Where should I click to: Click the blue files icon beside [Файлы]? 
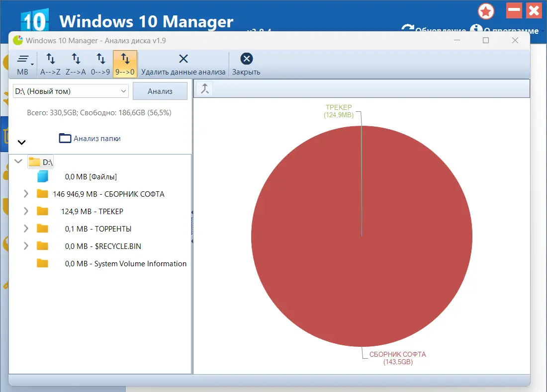click(43, 176)
